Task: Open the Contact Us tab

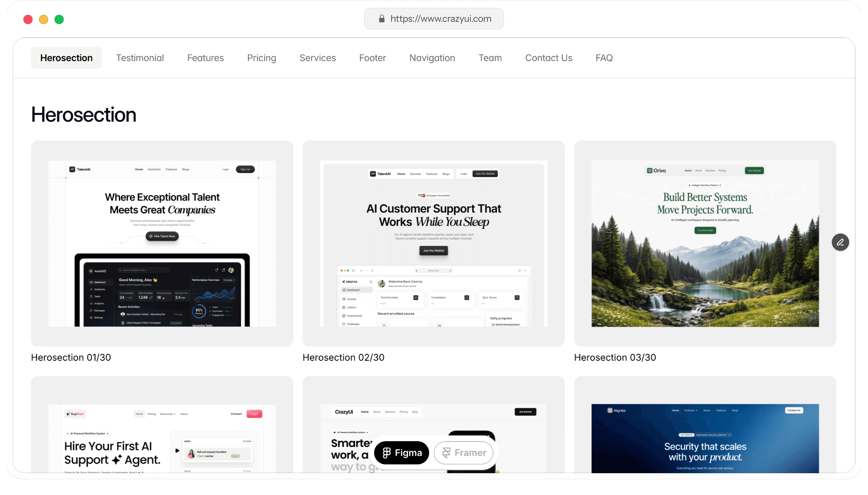Action: (548, 58)
